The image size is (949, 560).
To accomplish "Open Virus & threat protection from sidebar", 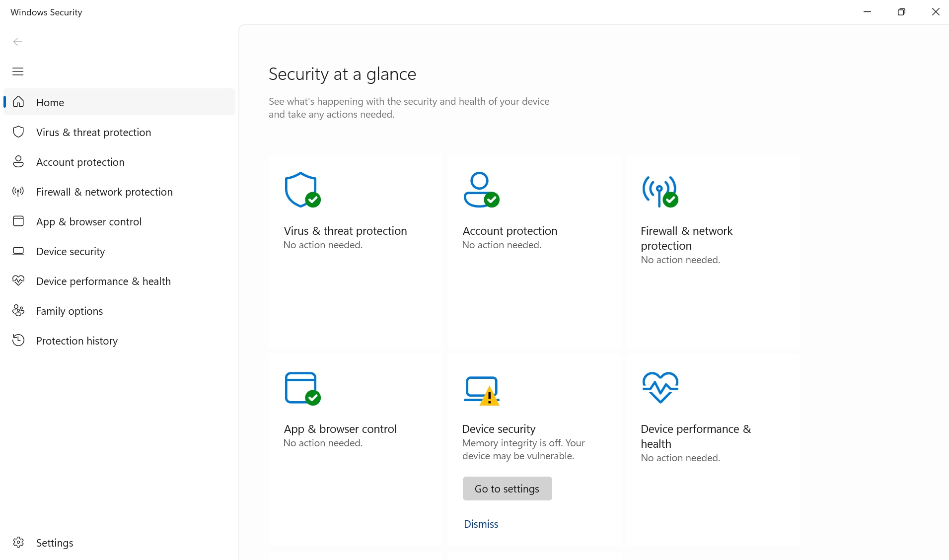I will (93, 132).
